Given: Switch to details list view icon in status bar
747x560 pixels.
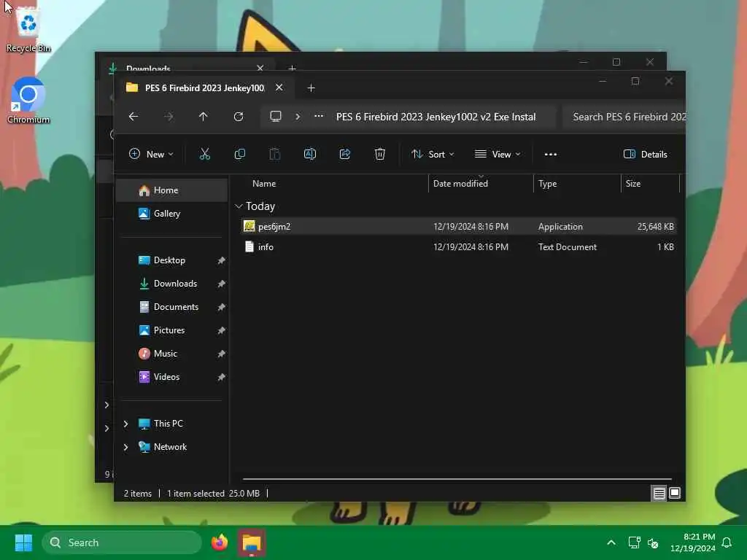Looking at the screenshot, I should point(659,494).
